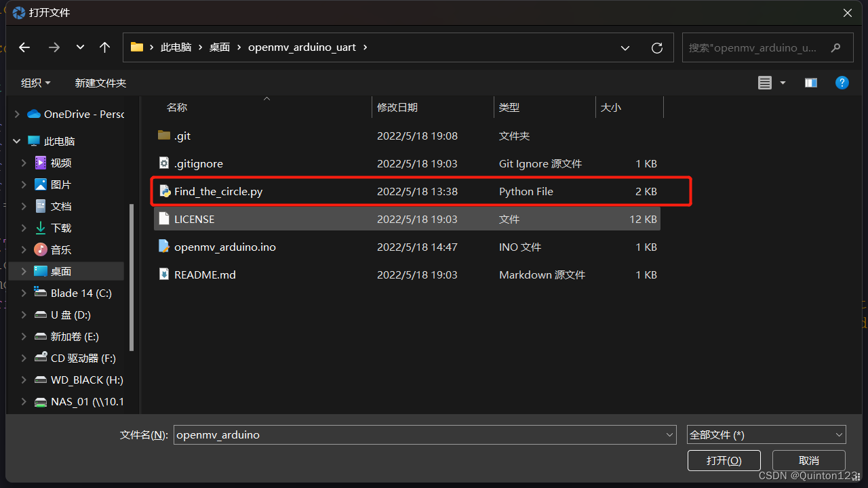
Task: Click the back navigation arrow
Action: pyautogui.click(x=24, y=47)
